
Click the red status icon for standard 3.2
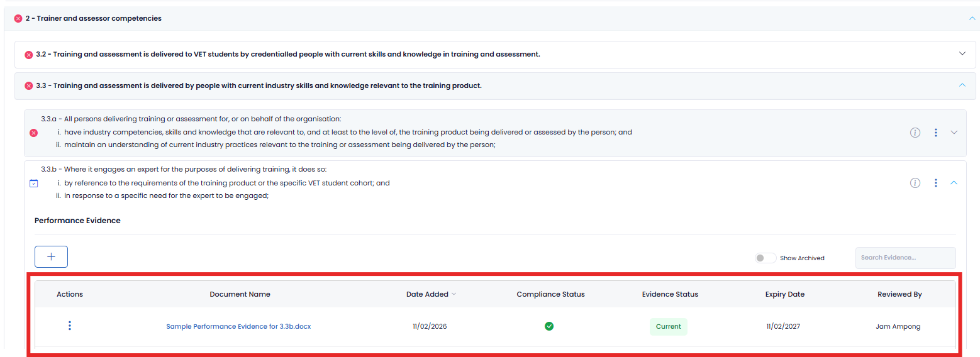[28, 55]
